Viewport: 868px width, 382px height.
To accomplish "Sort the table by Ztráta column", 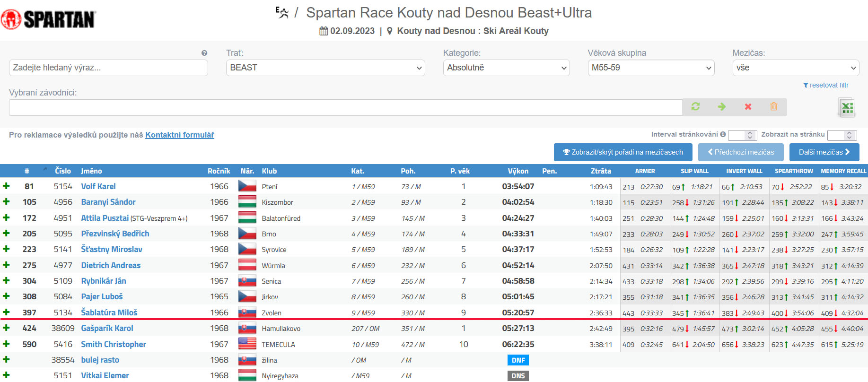I will 601,171.
